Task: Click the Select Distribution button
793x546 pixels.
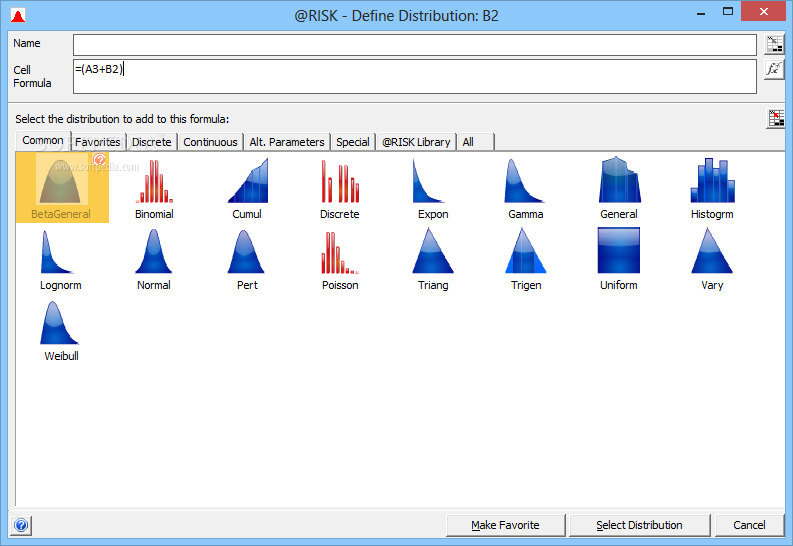Action: [x=639, y=525]
